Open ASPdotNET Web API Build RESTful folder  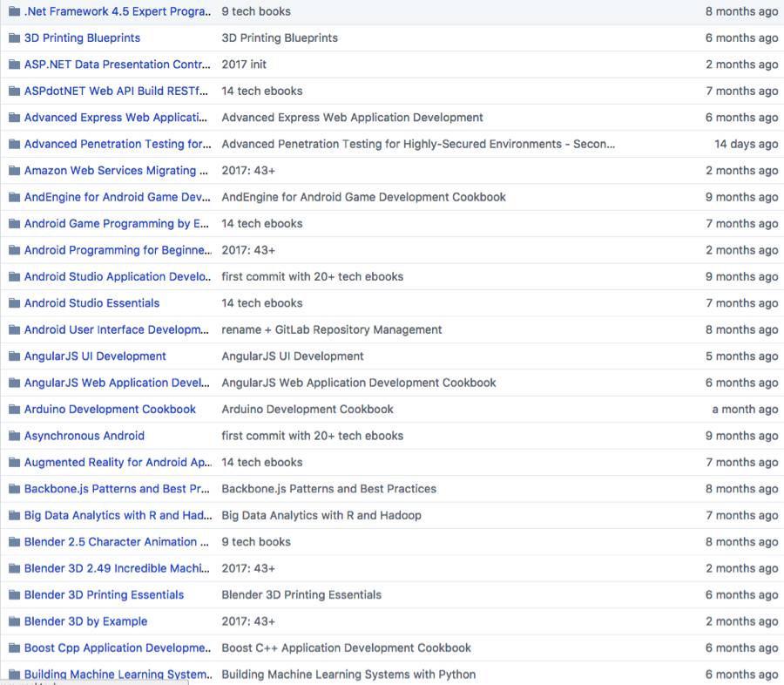116,91
